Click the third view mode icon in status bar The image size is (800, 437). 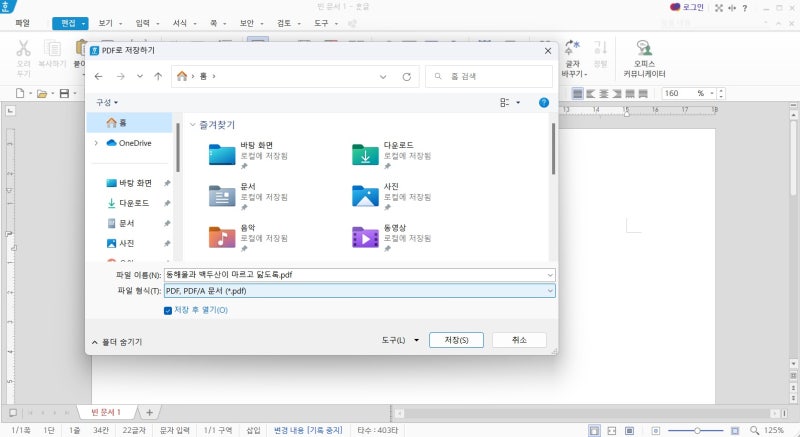(630, 431)
